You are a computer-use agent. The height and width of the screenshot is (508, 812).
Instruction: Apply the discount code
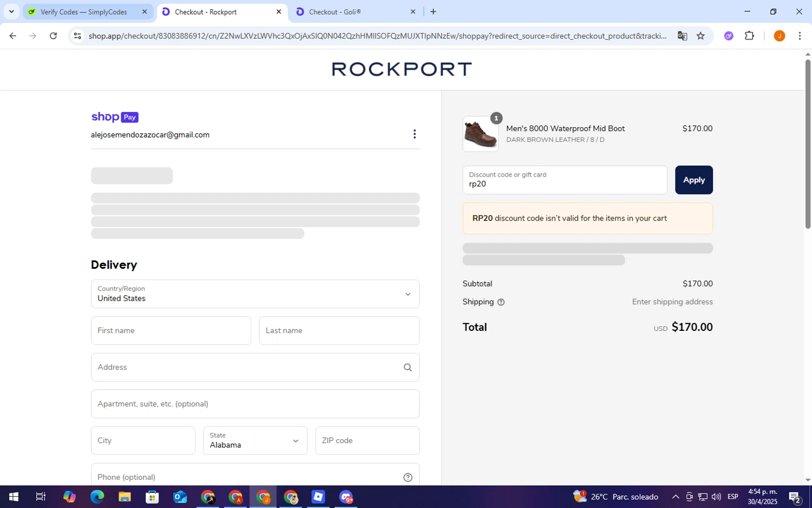click(x=693, y=180)
